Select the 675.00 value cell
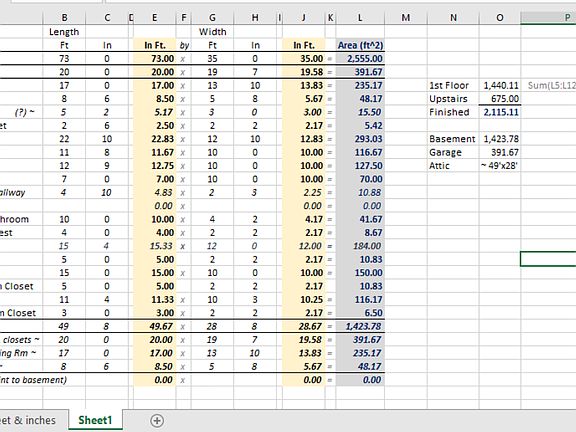Viewport: 576px width, 432px height. [x=500, y=99]
